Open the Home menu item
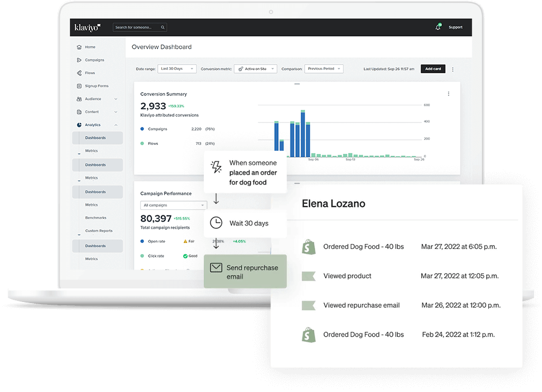This screenshot has height=392, width=542. pyautogui.click(x=90, y=47)
